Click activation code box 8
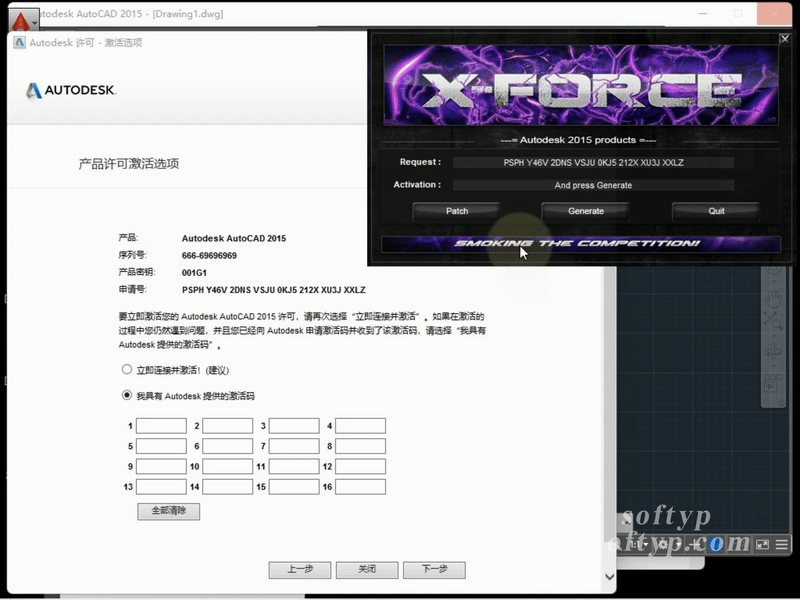This screenshot has height=600, width=800. [360, 446]
